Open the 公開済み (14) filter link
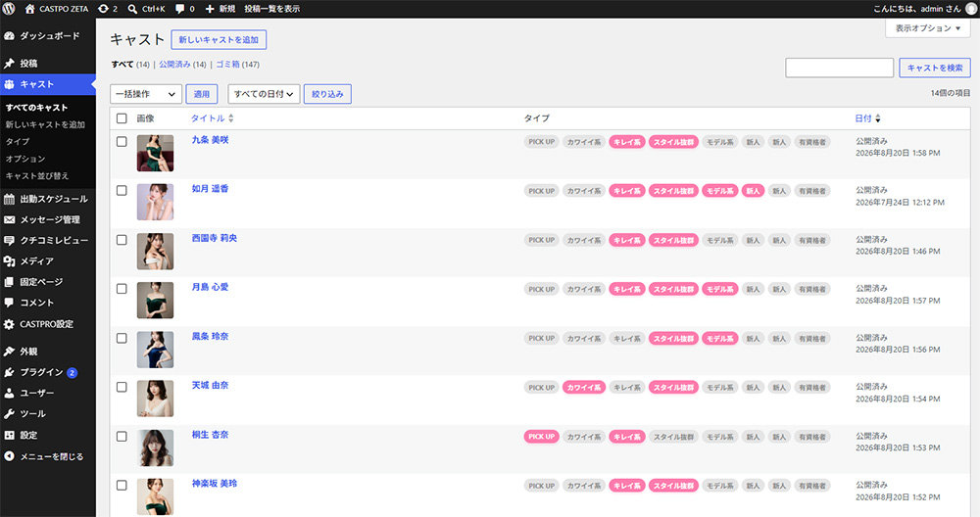This screenshot has height=517, width=980. click(182, 65)
